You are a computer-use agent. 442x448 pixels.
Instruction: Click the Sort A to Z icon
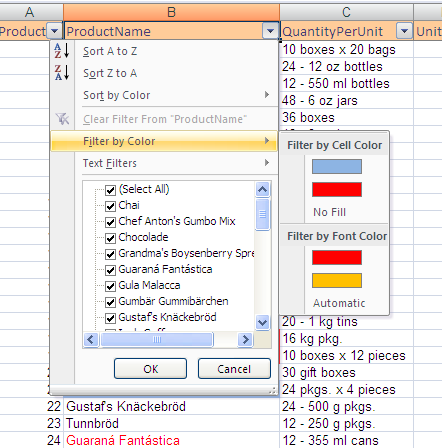(x=62, y=51)
